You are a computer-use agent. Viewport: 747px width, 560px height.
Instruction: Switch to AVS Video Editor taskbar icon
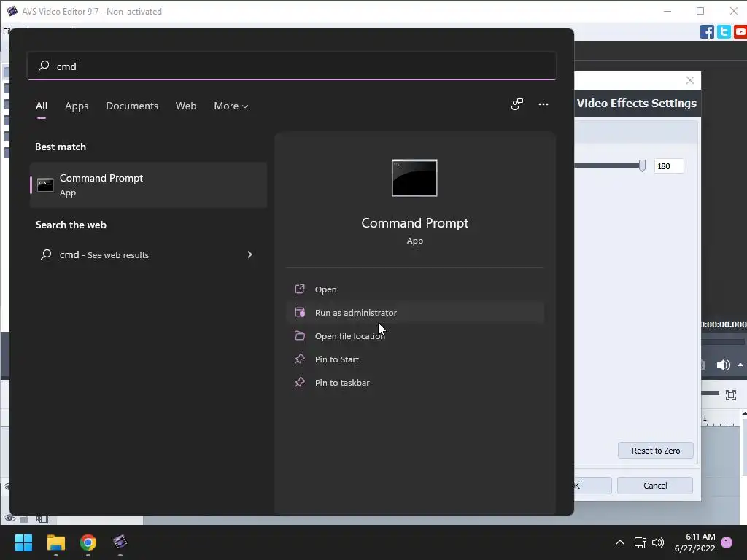click(x=120, y=542)
